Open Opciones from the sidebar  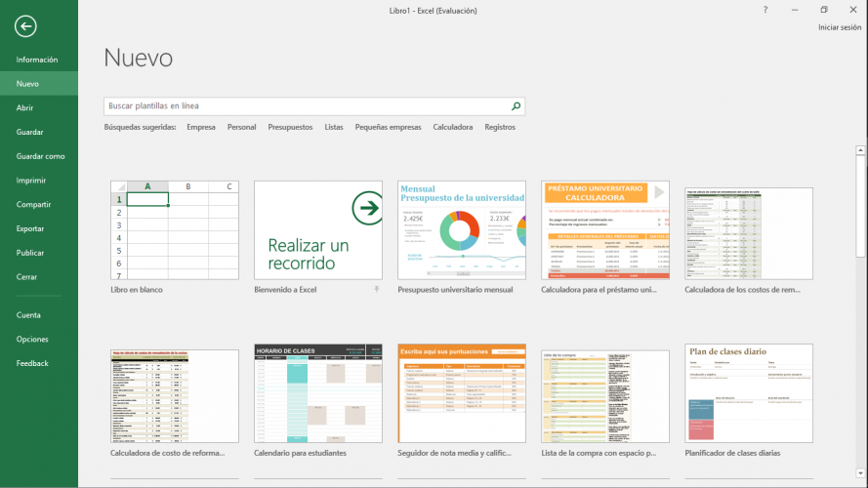click(x=39, y=340)
